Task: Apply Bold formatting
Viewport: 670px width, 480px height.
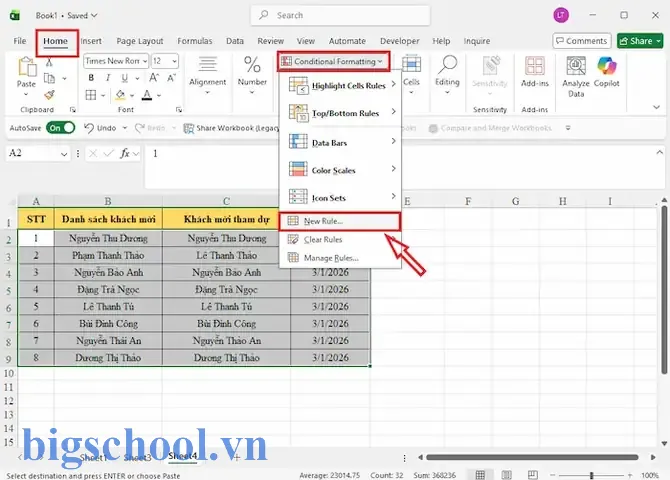Action: point(91,78)
